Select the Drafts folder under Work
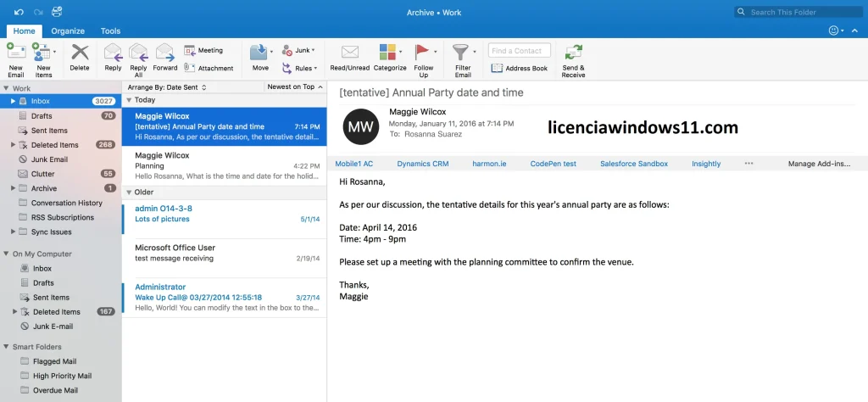This screenshot has height=402, width=868. coord(61,115)
